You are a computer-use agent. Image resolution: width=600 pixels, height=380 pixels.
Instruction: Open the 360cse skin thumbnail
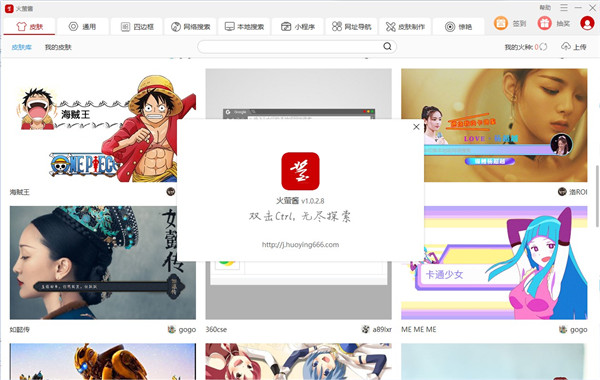pyautogui.click(x=298, y=291)
